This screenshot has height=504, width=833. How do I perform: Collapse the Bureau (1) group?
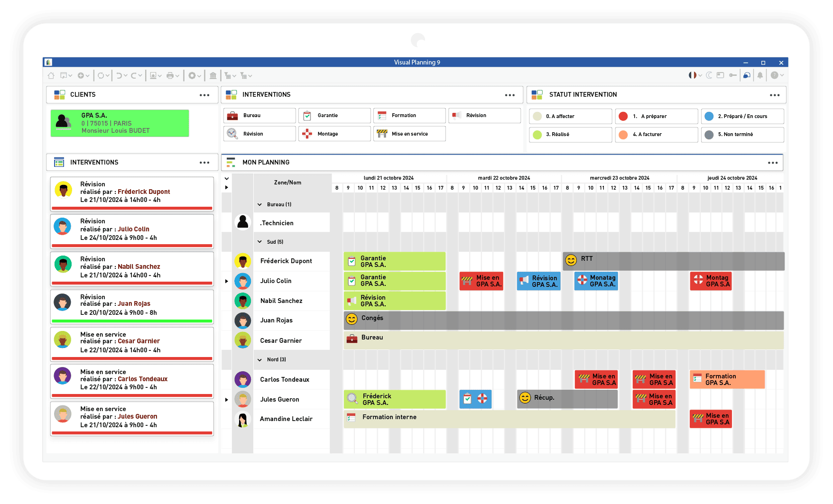(x=259, y=205)
